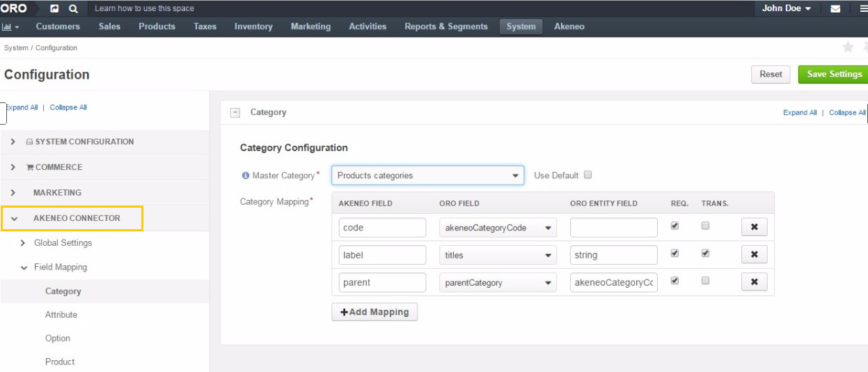868x372 pixels.
Task: Toggle translatable checkbox for code row
Action: coord(706,226)
